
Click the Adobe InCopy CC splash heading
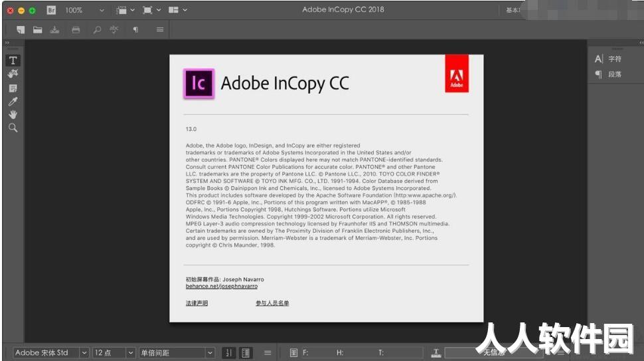[x=285, y=84]
